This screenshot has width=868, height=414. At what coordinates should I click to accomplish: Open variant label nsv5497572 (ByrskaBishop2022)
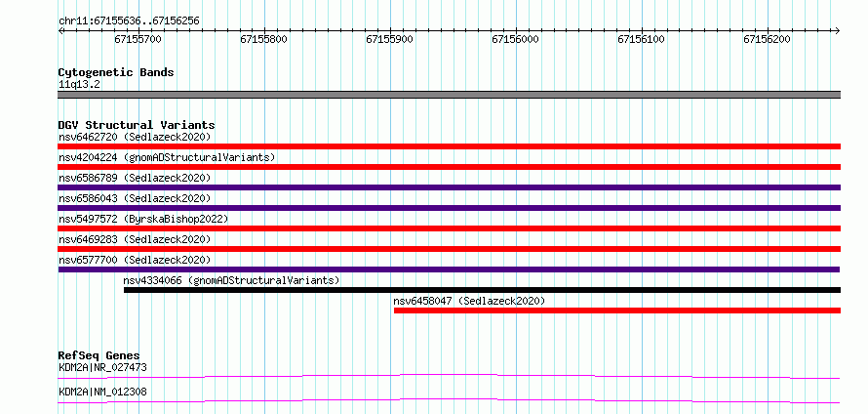[x=142, y=219]
